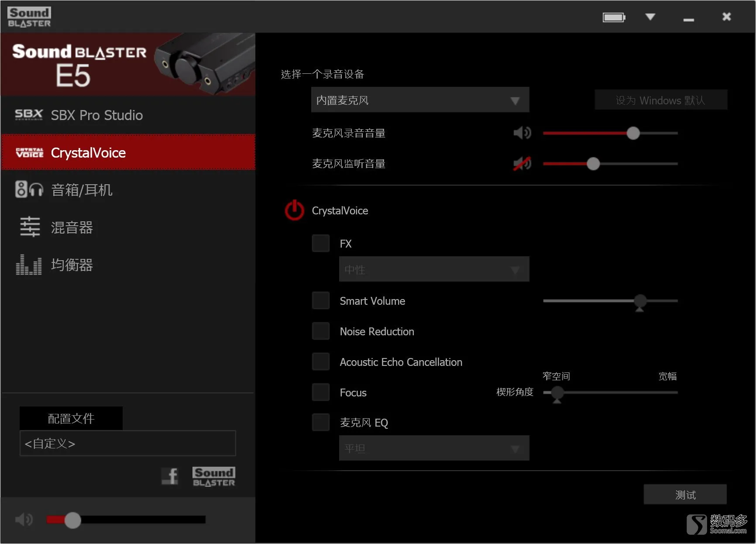Click the 宽幅 label above Focus slider
The image size is (756, 544).
(x=667, y=376)
